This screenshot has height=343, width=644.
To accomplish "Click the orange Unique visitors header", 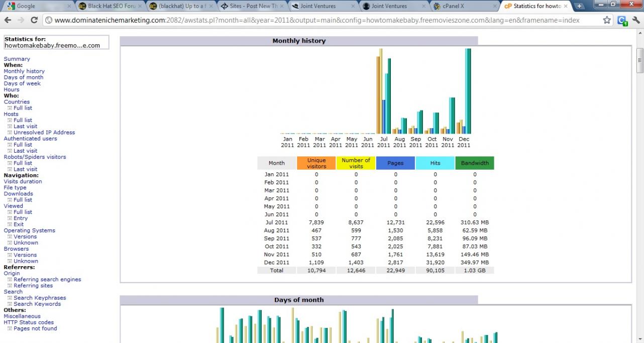I will point(316,163).
